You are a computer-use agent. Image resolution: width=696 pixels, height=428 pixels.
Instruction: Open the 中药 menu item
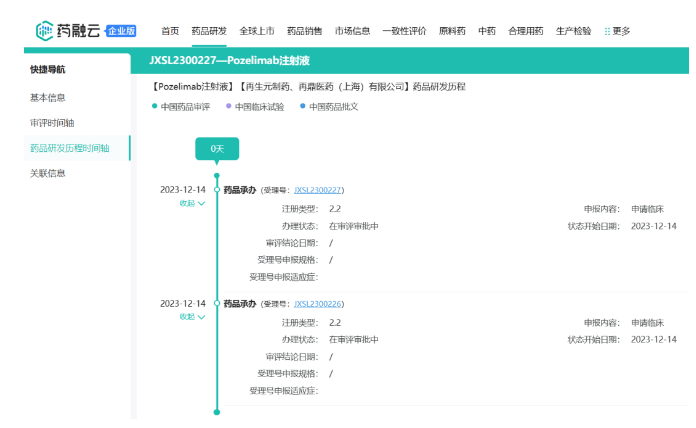[487, 31]
